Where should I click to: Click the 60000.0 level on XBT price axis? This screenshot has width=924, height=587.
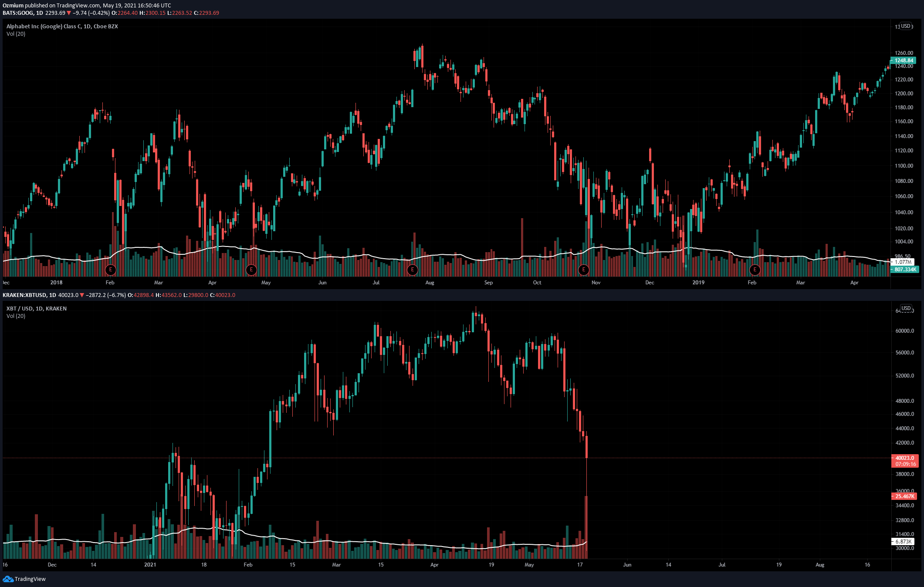click(x=905, y=331)
